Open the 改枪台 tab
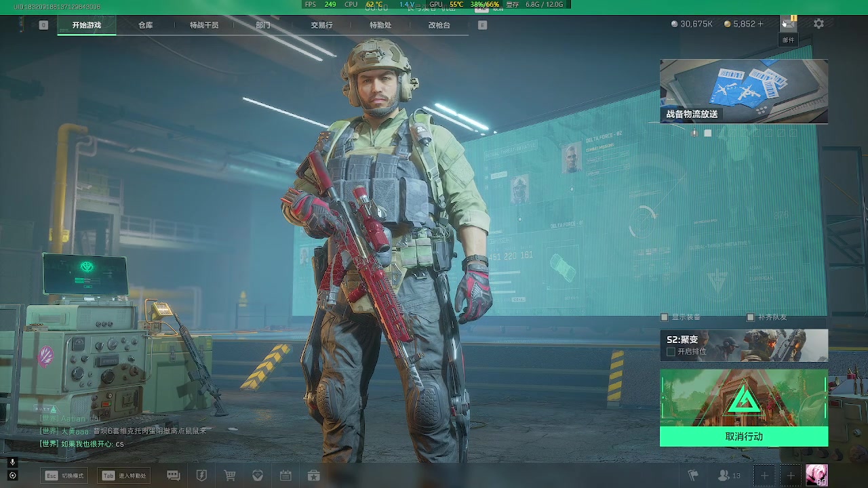 pyautogui.click(x=439, y=25)
